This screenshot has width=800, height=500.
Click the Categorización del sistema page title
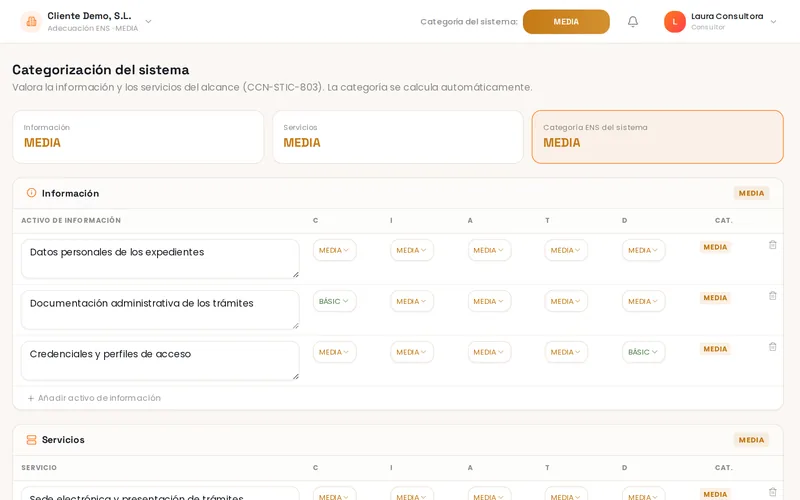pyautogui.click(x=101, y=69)
